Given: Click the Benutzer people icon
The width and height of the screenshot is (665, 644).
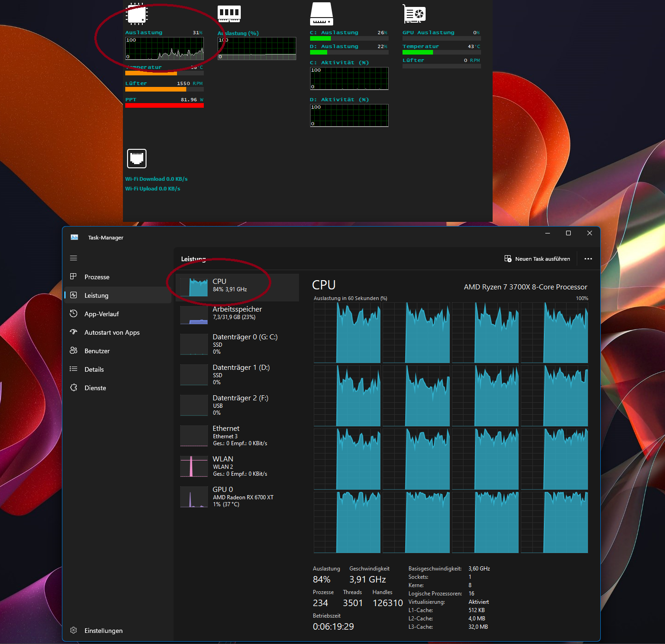Looking at the screenshot, I should point(73,350).
